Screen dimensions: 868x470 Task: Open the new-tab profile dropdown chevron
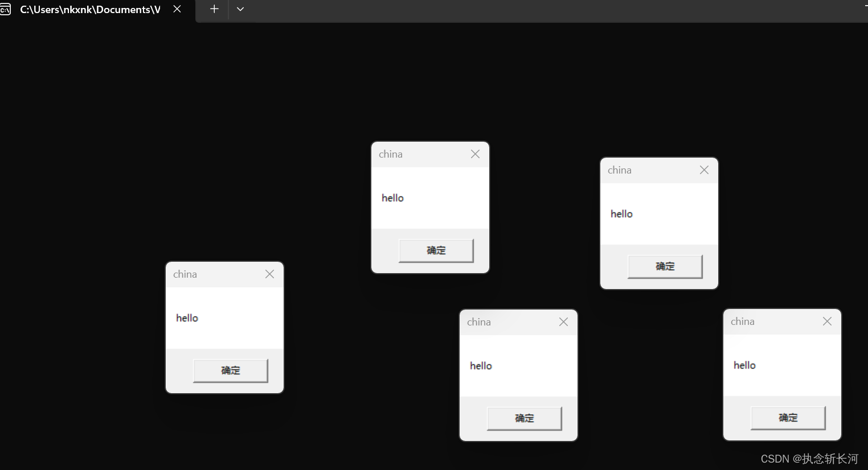pos(240,9)
